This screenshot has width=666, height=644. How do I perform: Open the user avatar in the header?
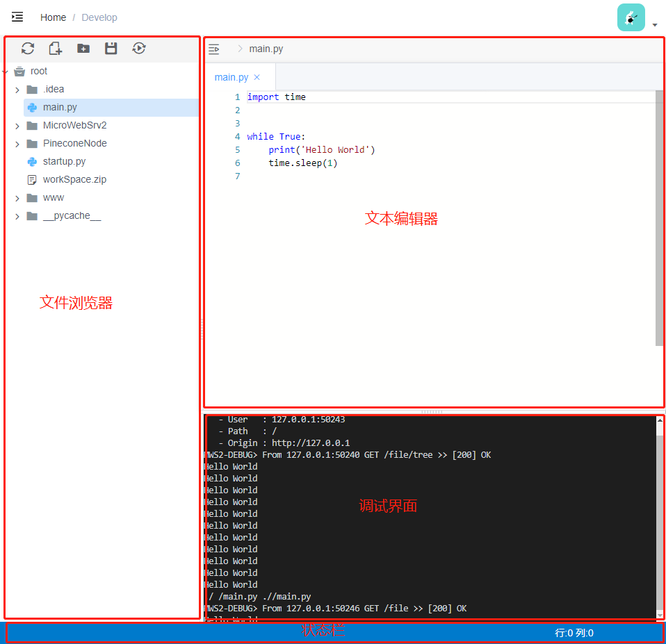click(x=631, y=17)
